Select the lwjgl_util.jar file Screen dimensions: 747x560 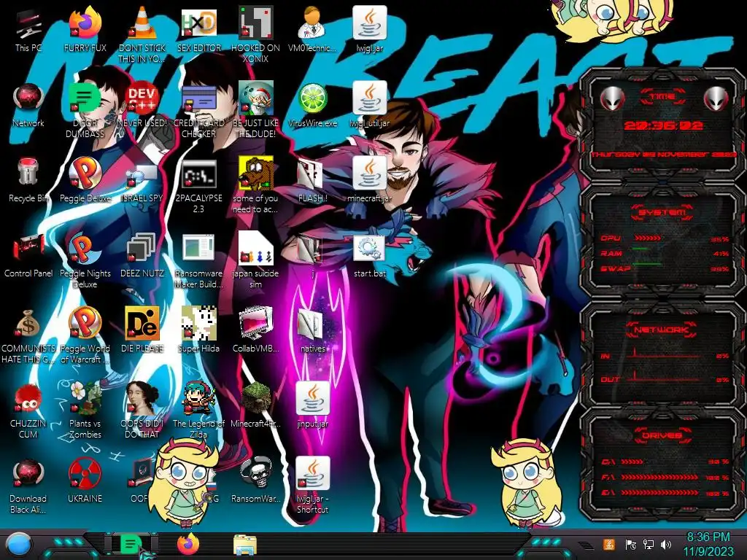(x=369, y=98)
